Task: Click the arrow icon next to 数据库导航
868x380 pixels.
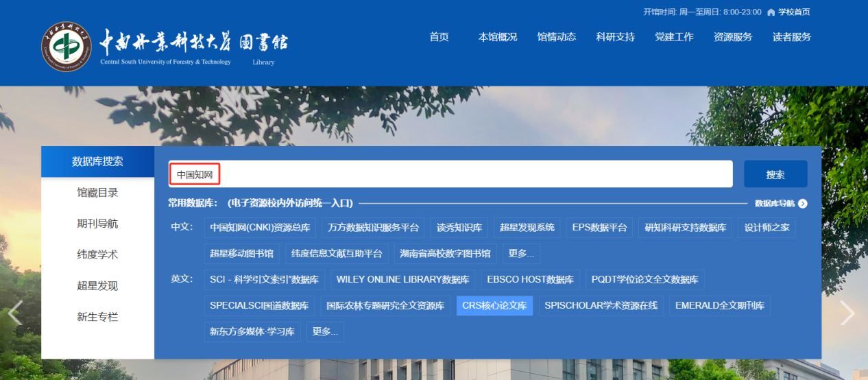Action: point(802,204)
